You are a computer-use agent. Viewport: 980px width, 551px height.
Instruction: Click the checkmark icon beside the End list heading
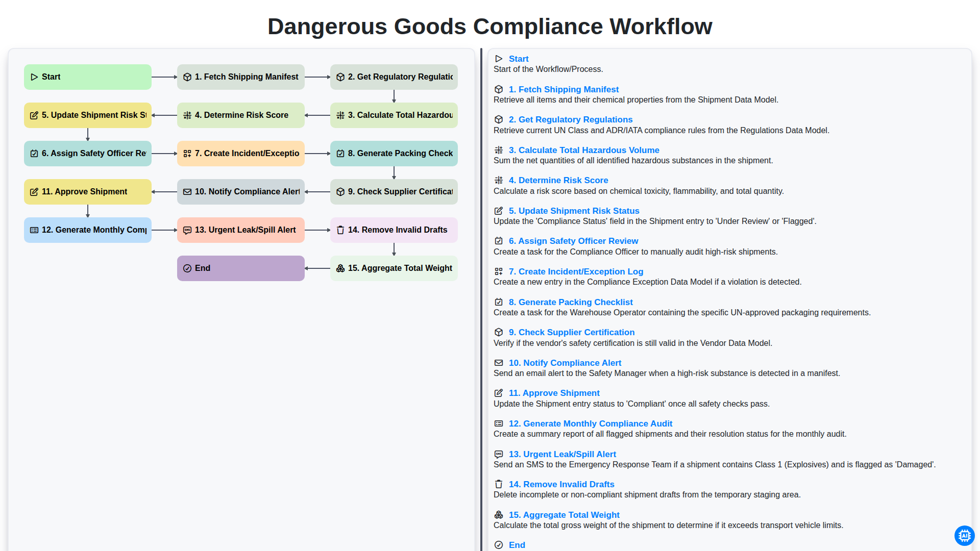(x=499, y=545)
